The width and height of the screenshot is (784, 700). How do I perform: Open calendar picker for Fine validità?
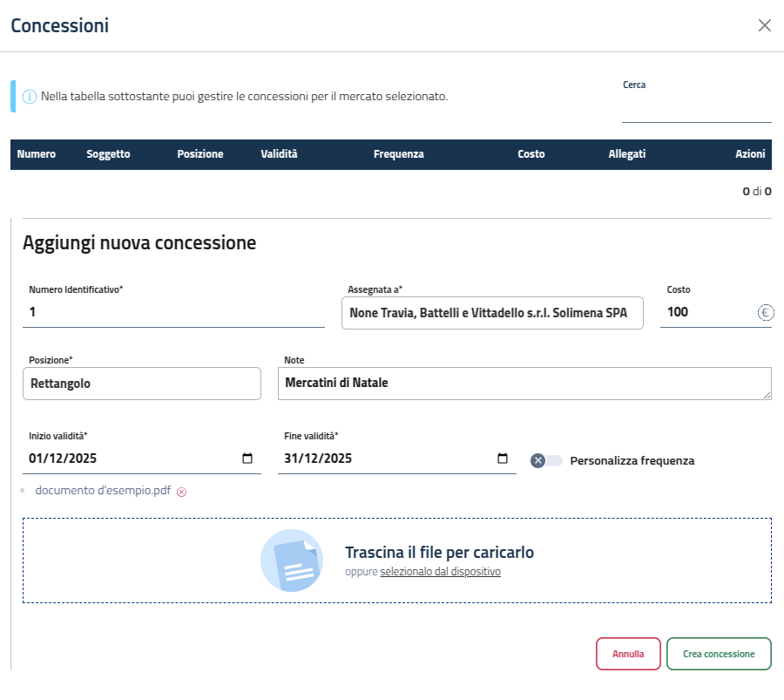point(503,459)
